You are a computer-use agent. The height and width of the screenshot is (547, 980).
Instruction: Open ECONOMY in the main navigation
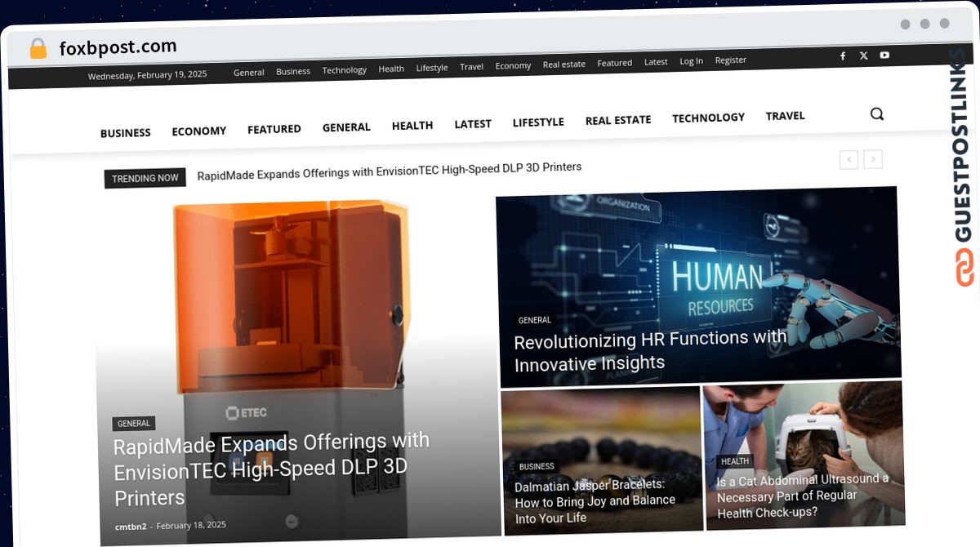(x=199, y=131)
